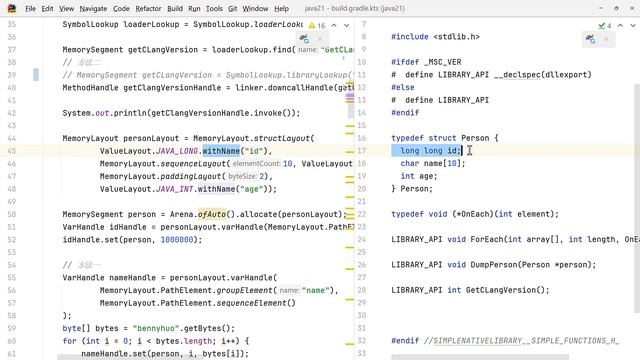Open the Run menu
640x360 pixels.
click(x=194, y=8)
